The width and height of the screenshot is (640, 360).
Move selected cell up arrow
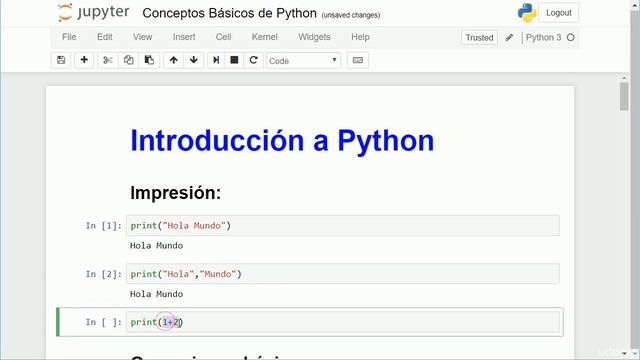tap(173, 60)
